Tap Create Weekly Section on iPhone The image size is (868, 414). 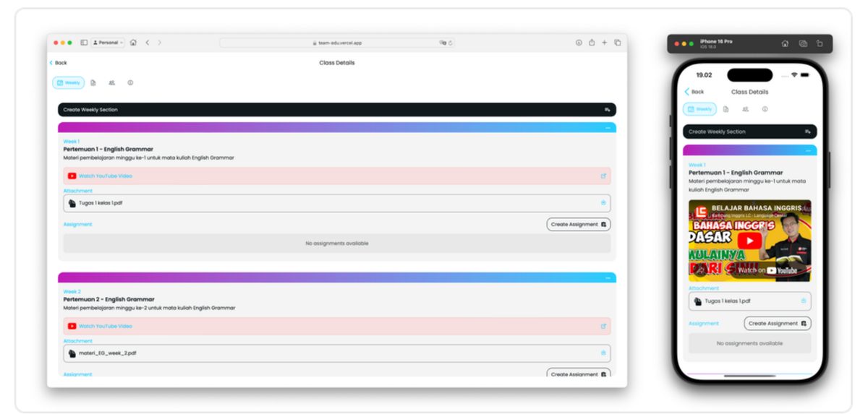(749, 131)
